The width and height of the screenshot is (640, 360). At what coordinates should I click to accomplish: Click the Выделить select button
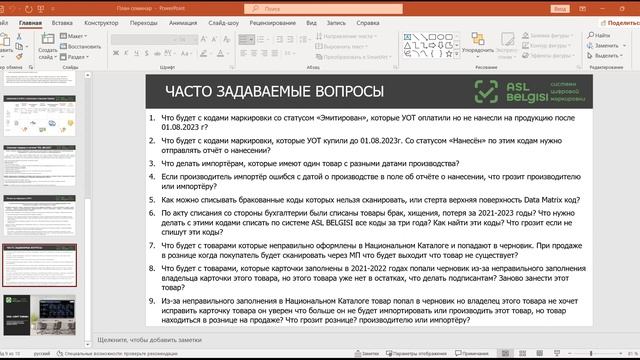[x=605, y=55]
